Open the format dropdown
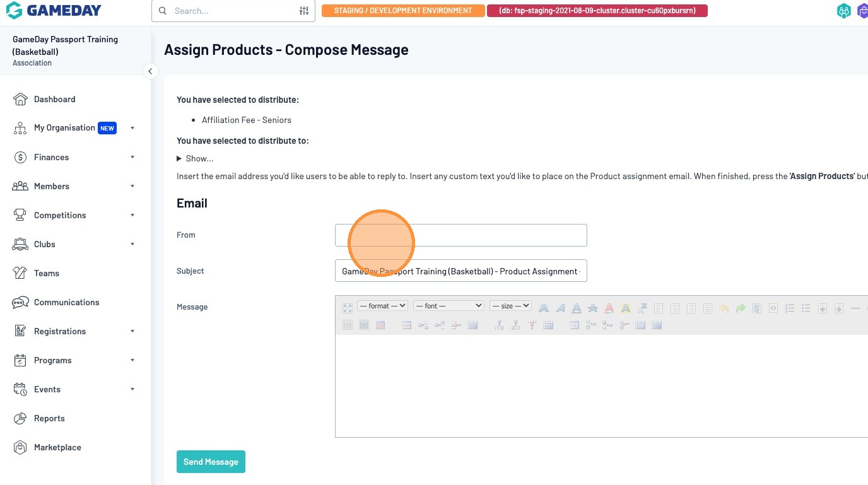This screenshot has height=485, width=868. pyautogui.click(x=382, y=306)
